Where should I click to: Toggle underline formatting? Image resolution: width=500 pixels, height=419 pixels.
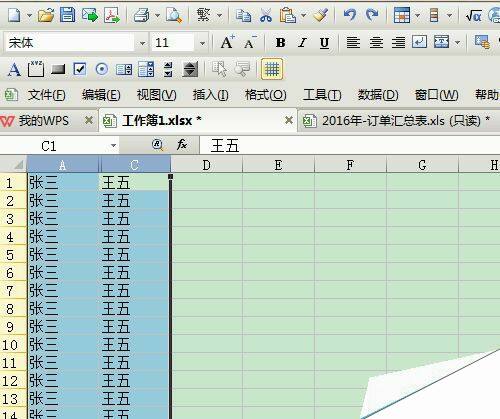[x=324, y=43]
